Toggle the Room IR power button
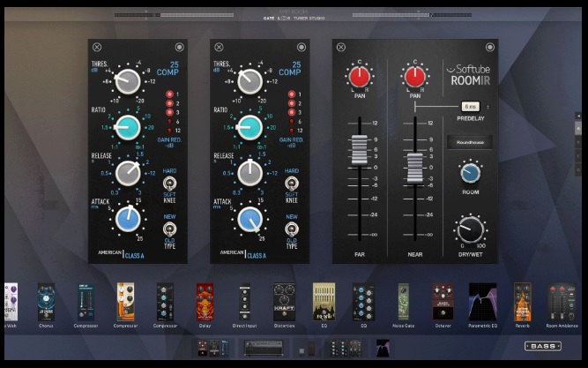 (x=490, y=47)
